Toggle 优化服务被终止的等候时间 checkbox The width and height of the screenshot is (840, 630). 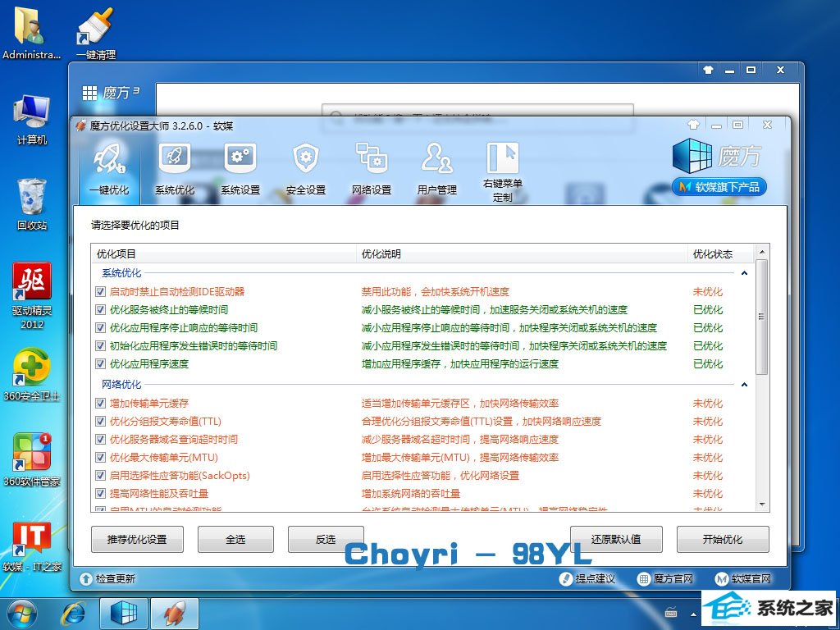coord(100,309)
